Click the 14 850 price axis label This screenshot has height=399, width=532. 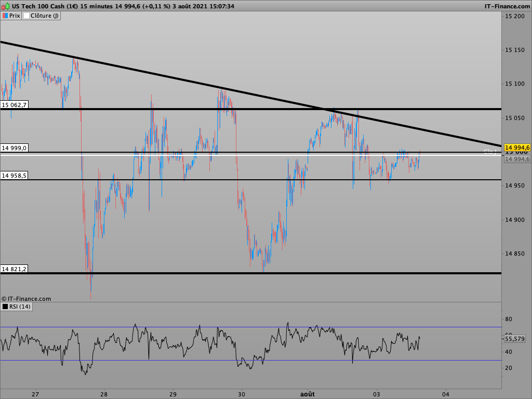(x=515, y=254)
